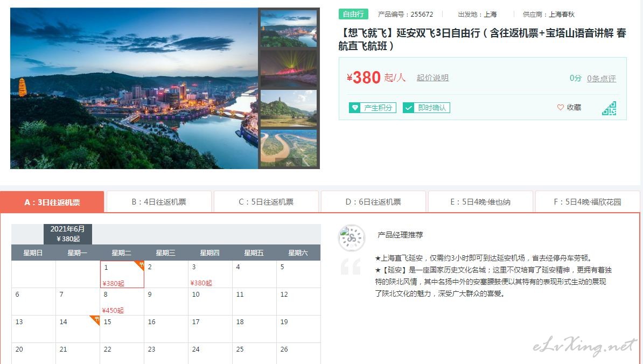Click the 产生积分 badge
The width and height of the screenshot is (643, 364).
(372, 108)
